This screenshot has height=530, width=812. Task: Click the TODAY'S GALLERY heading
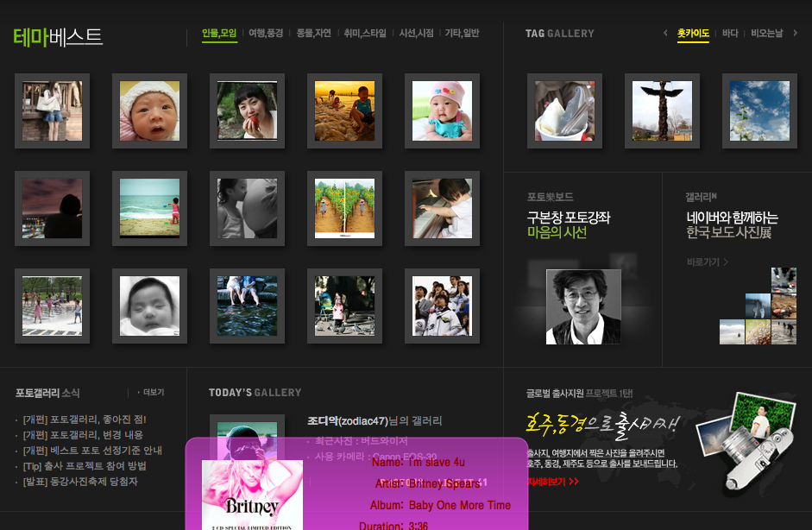pyautogui.click(x=255, y=393)
